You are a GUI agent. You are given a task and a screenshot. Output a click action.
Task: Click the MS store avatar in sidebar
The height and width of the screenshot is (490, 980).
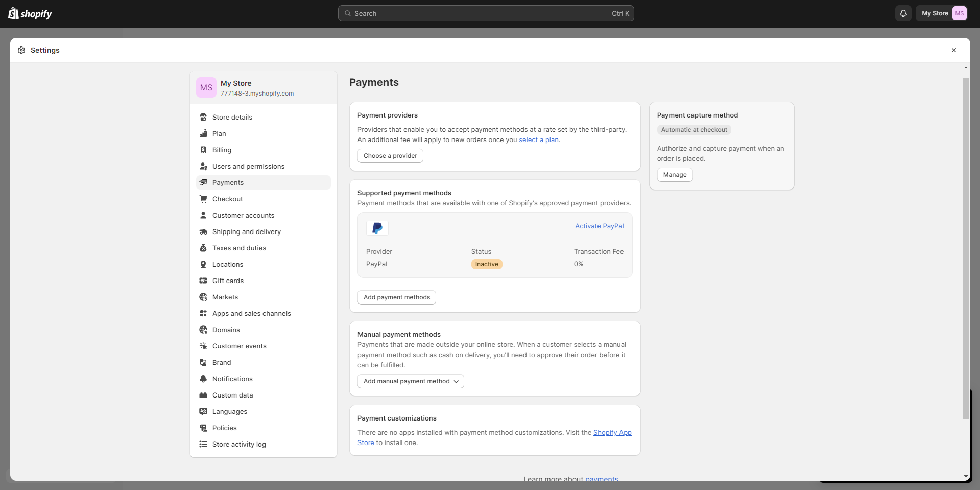click(206, 87)
